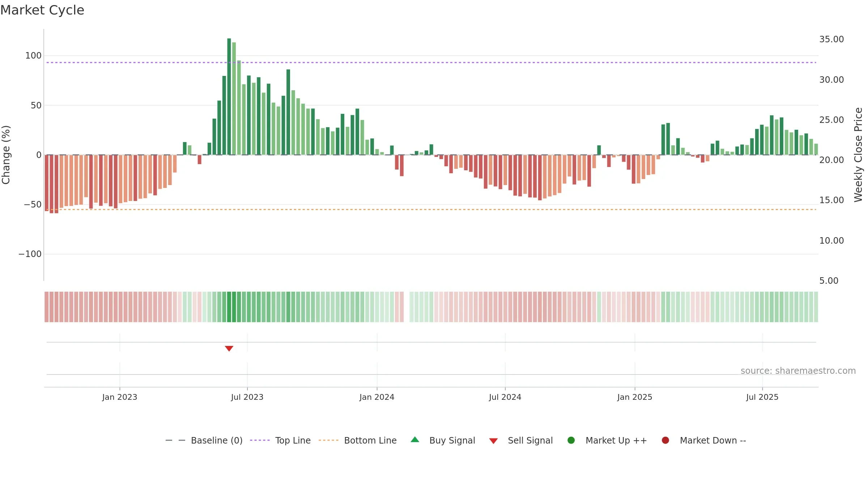Click the red Sell Signal triangle legend icon
This screenshot has width=868, height=488.
click(x=493, y=441)
